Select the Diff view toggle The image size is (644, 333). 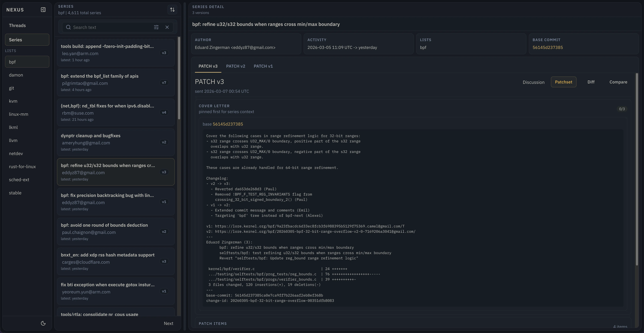tap(591, 82)
